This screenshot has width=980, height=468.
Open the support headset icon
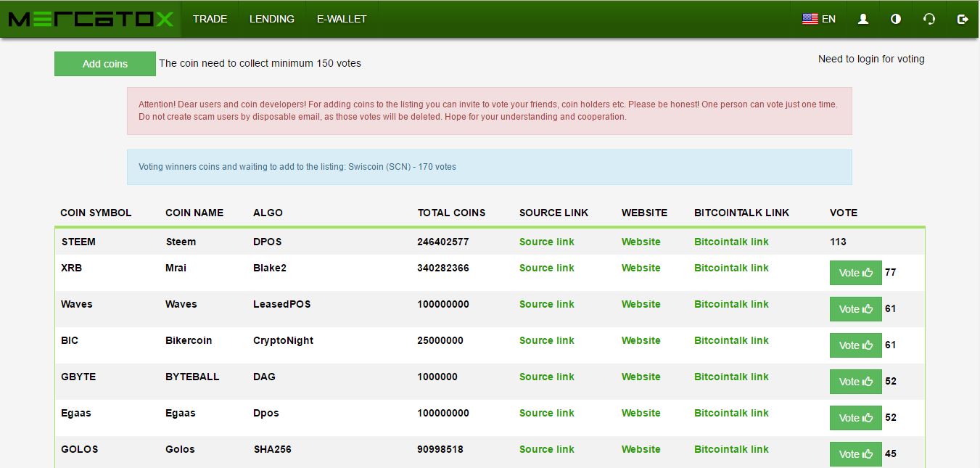[929, 20]
